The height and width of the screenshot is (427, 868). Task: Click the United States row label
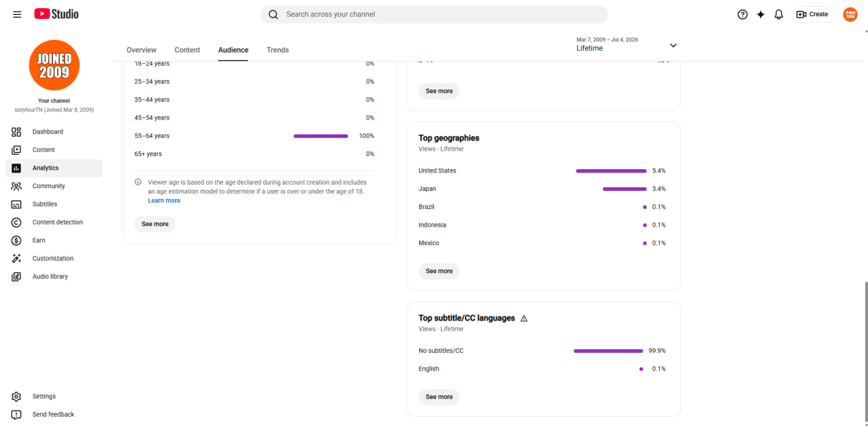coord(437,171)
